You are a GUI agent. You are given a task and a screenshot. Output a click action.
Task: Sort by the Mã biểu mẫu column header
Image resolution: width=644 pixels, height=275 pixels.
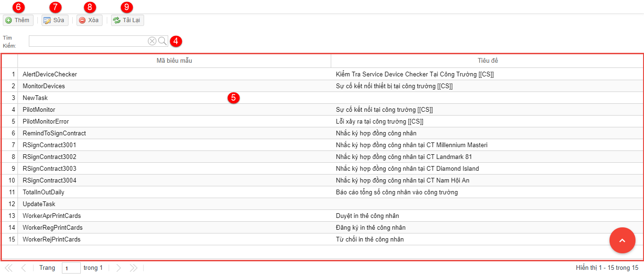174,61
